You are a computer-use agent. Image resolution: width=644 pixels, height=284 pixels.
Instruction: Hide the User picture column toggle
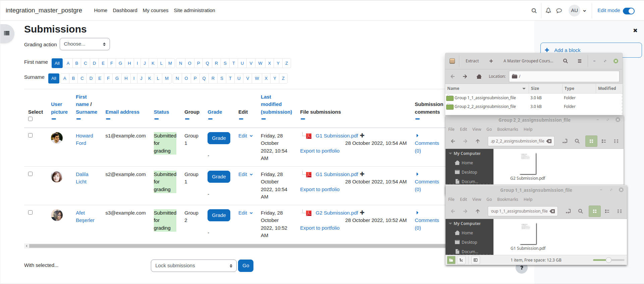point(54,119)
